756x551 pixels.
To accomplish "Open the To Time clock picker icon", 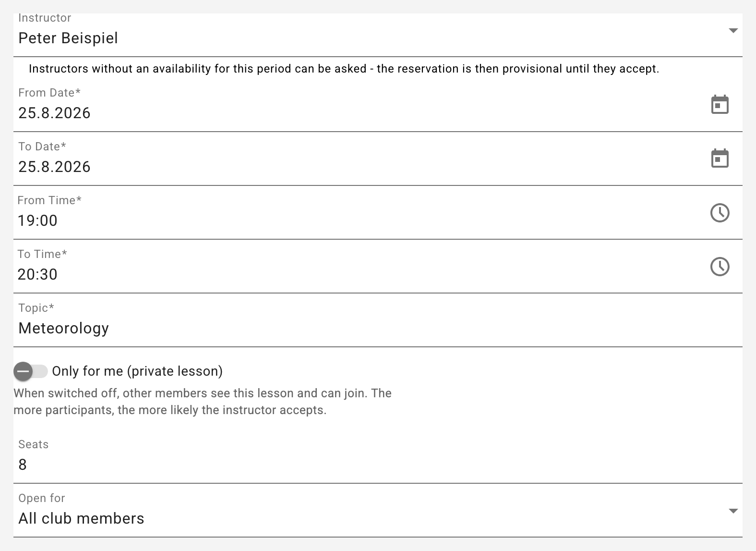I will coord(720,267).
